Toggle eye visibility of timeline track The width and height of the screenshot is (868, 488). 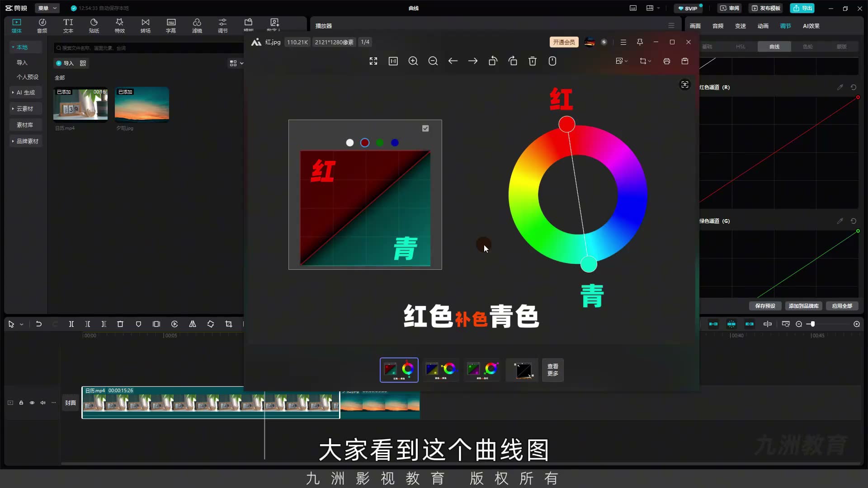32,403
